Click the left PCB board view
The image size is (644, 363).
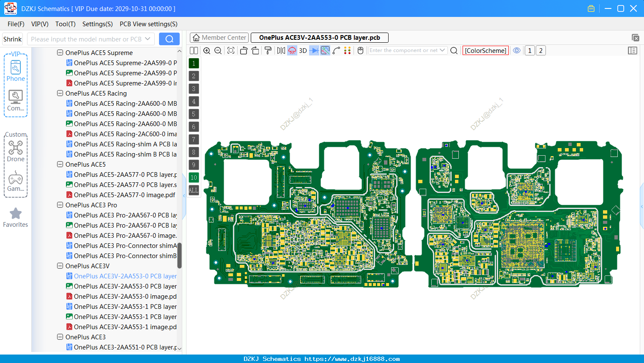tap(308, 214)
